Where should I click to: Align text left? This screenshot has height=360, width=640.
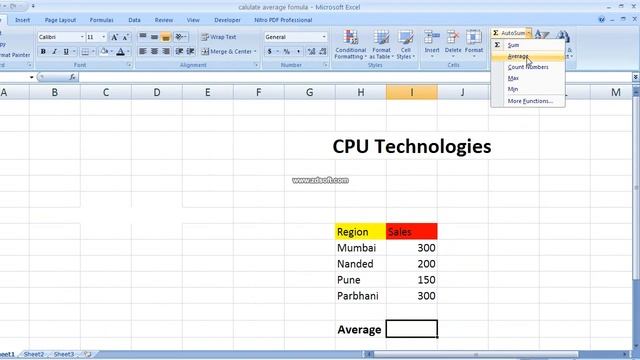(x=142, y=51)
